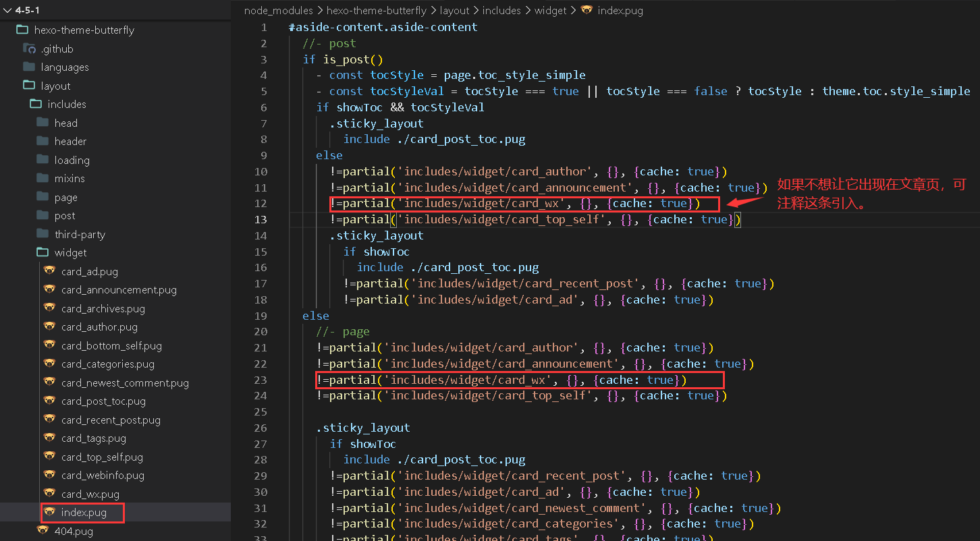The image size is (980, 541).
Task: Open card_announcement.pug file
Action: (x=119, y=289)
